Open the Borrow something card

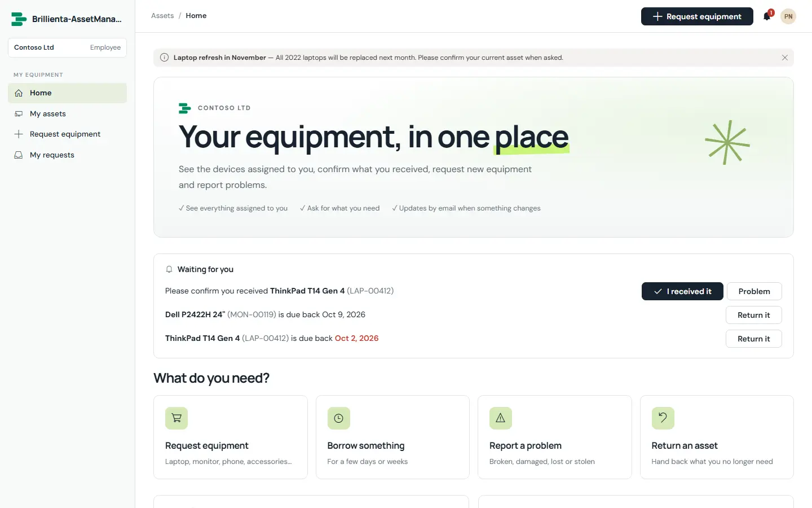(x=392, y=437)
